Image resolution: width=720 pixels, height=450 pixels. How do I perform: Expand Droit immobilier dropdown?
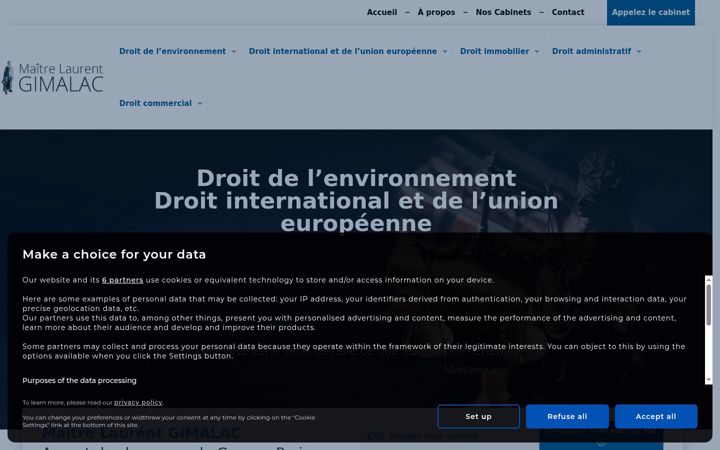(x=500, y=51)
